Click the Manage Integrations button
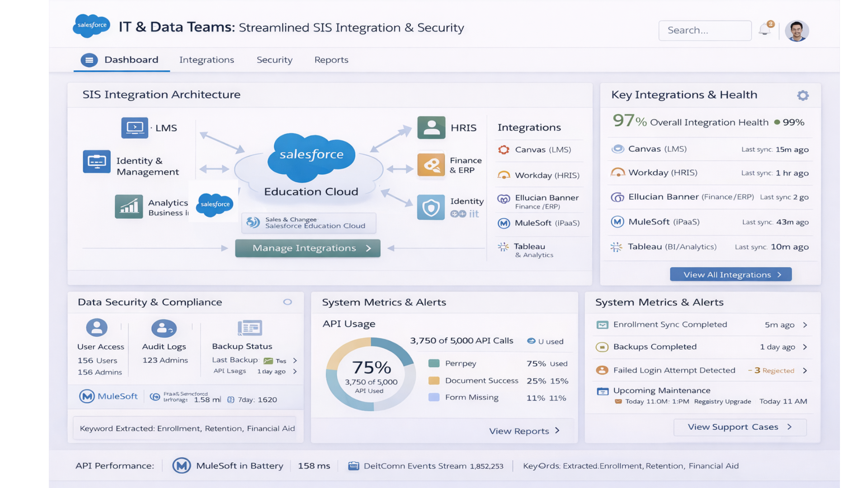The height and width of the screenshot is (488, 868). pos(307,248)
